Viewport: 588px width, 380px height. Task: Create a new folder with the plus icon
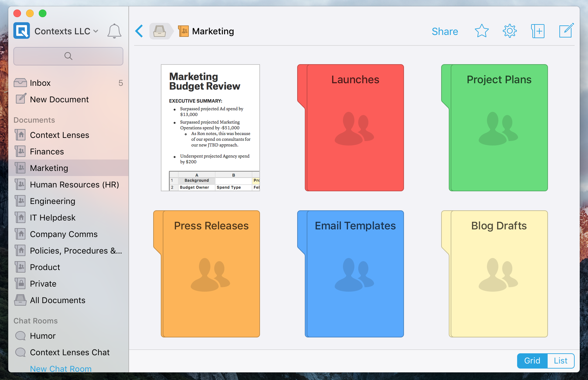coord(538,31)
